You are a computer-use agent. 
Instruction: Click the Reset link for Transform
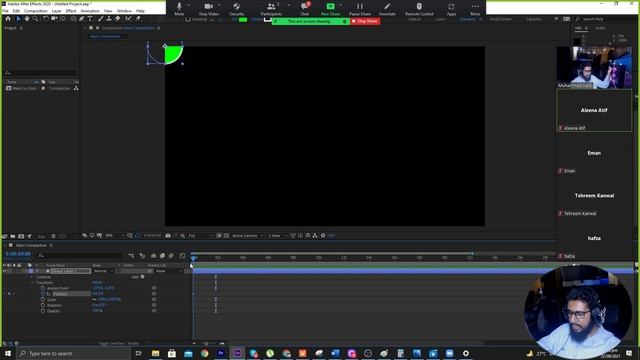click(x=97, y=282)
